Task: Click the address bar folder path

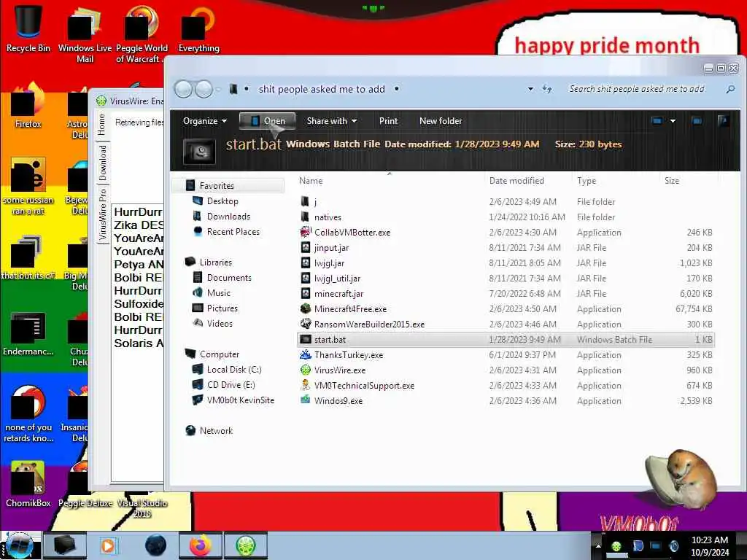Action: point(322,89)
